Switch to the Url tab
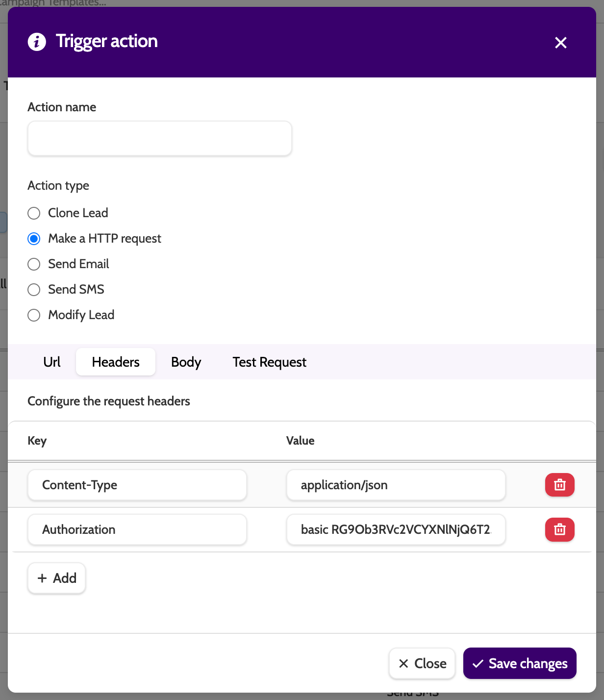 [52, 362]
